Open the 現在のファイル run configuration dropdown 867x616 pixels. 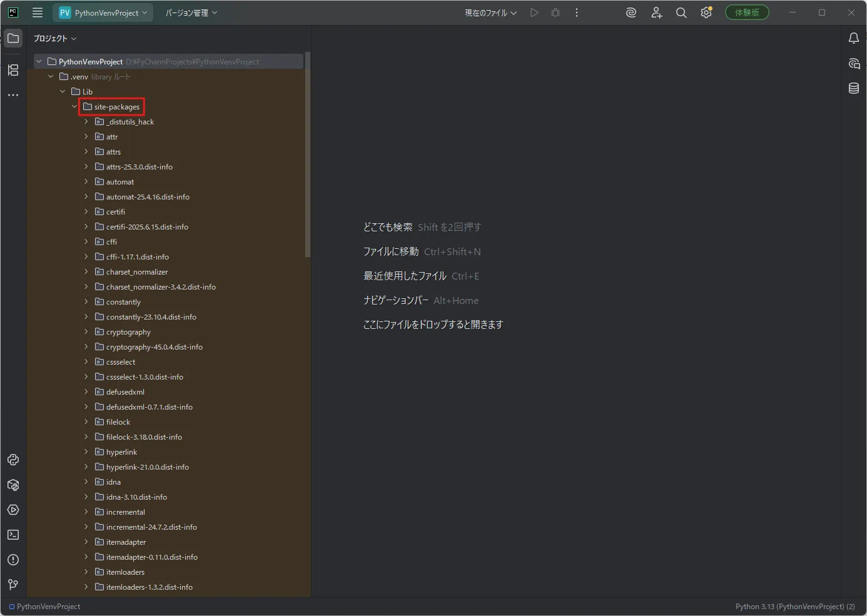[490, 13]
